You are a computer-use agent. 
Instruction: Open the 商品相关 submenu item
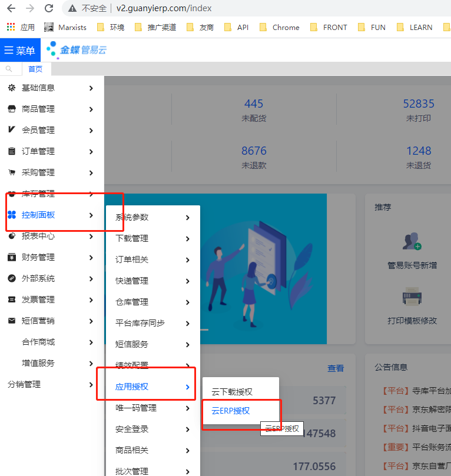click(x=152, y=450)
